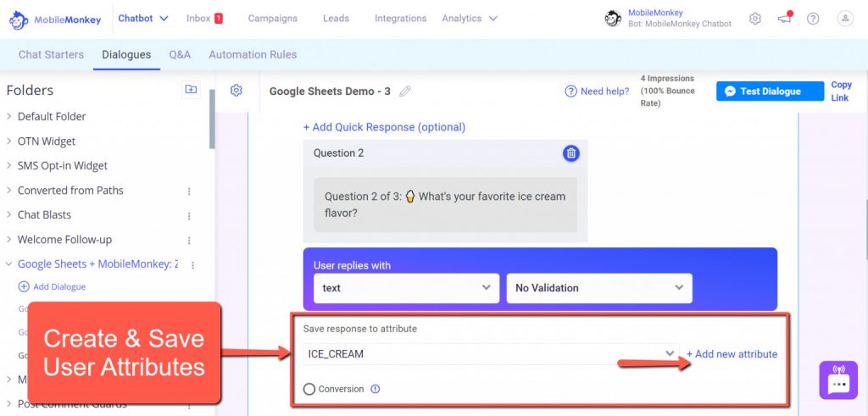The height and width of the screenshot is (416, 868).
Task: Open the chat widget in bottom corner
Action: (x=838, y=380)
